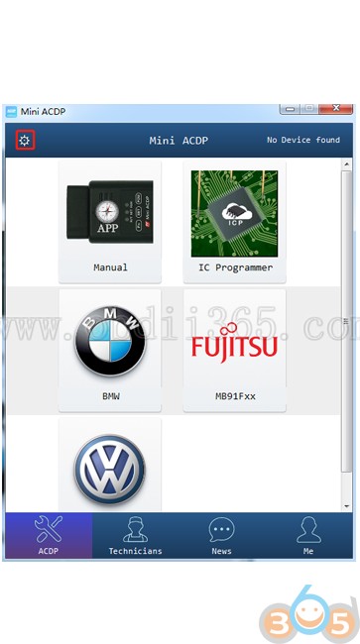
Task: Open the Technicians tab
Action: (x=136, y=535)
